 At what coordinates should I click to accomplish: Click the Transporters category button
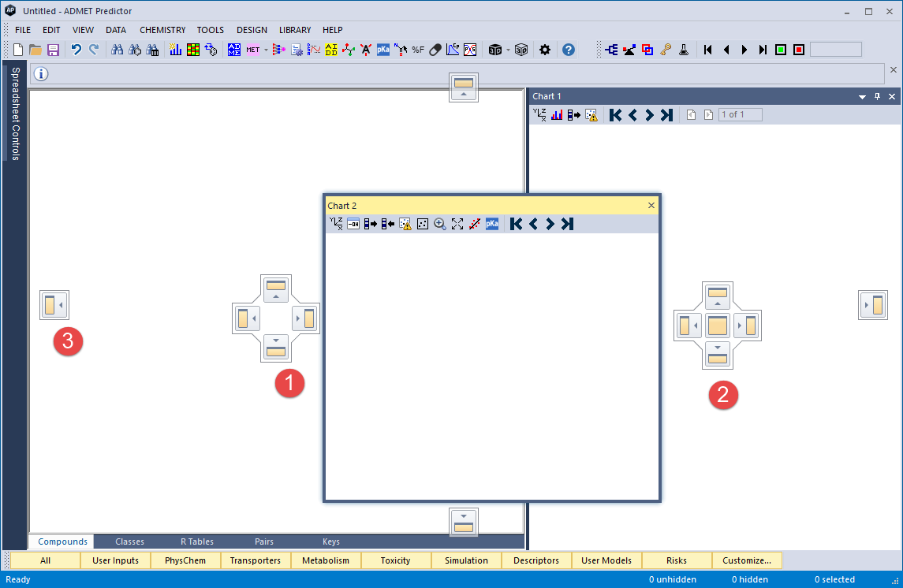pyautogui.click(x=255, y=560)
